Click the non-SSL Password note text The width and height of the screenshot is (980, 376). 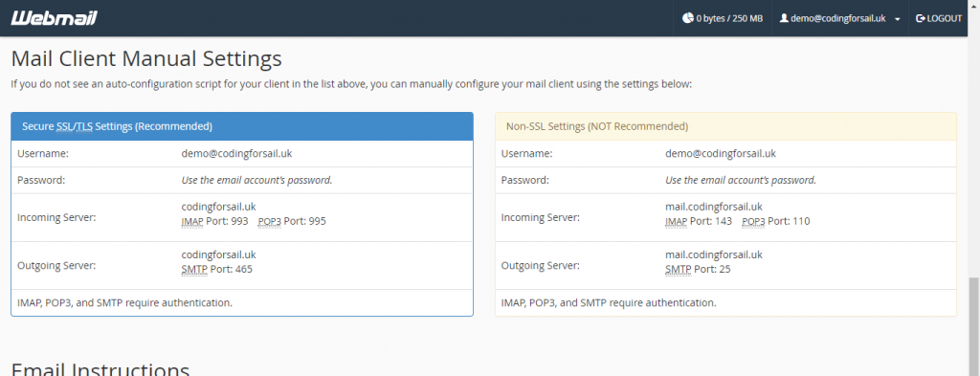click(741, 180)
